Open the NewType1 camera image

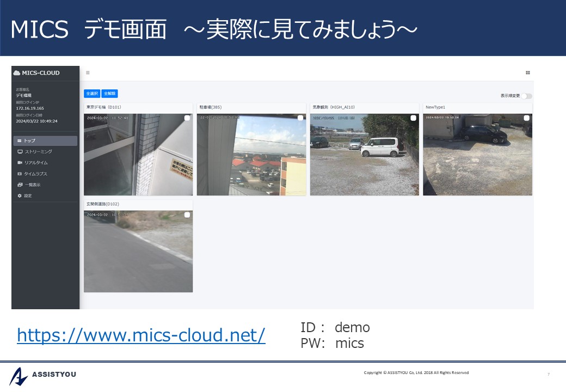(478, 155)
